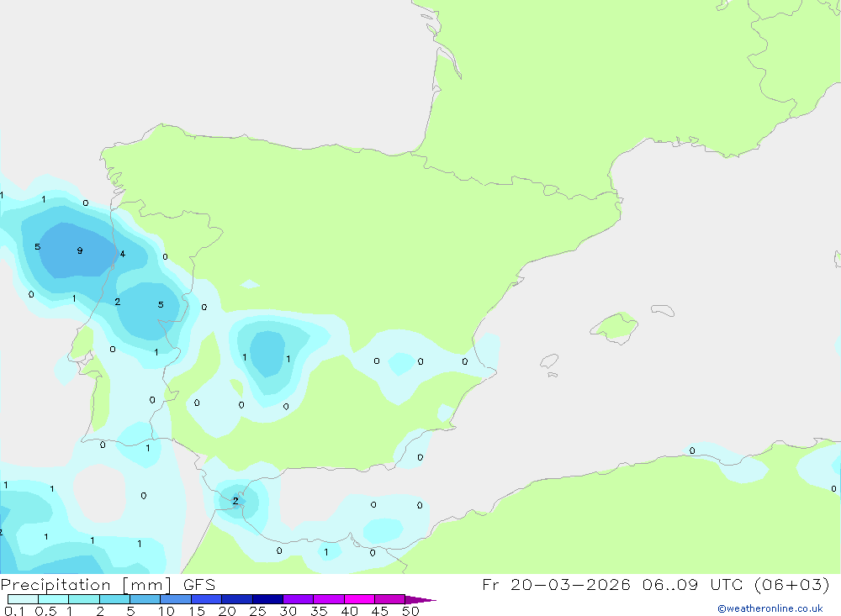Click the '9' precipitation value on map

pyautogui.click(x=80, y=250)
